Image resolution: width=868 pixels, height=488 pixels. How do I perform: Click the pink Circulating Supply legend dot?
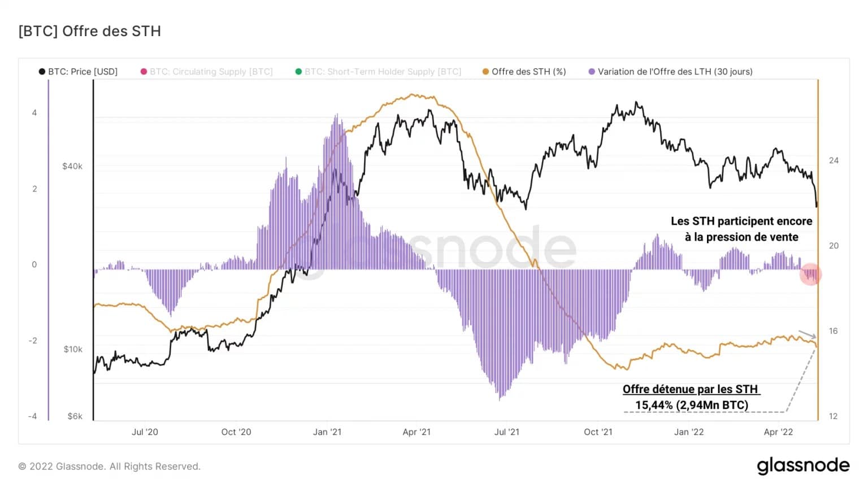coord(144,72)
